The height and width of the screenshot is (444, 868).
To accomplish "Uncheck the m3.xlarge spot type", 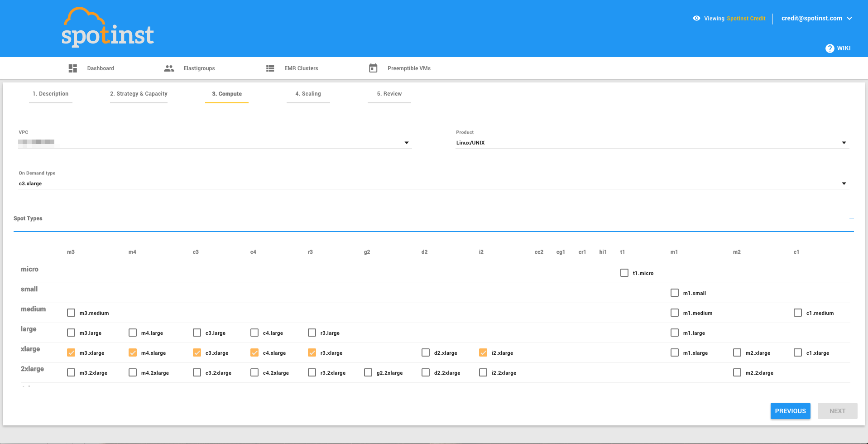I will 71,353.
